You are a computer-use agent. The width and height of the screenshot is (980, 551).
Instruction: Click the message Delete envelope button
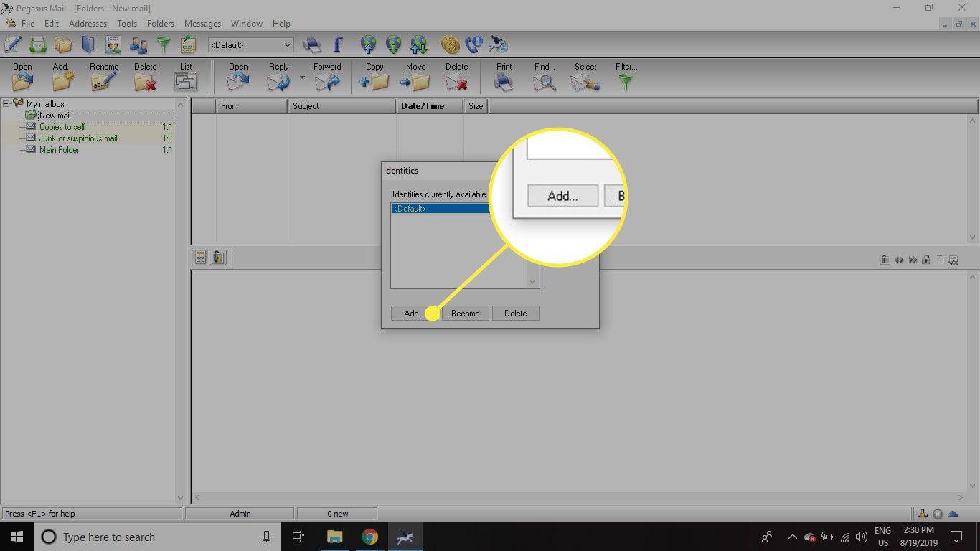(456, 76)
